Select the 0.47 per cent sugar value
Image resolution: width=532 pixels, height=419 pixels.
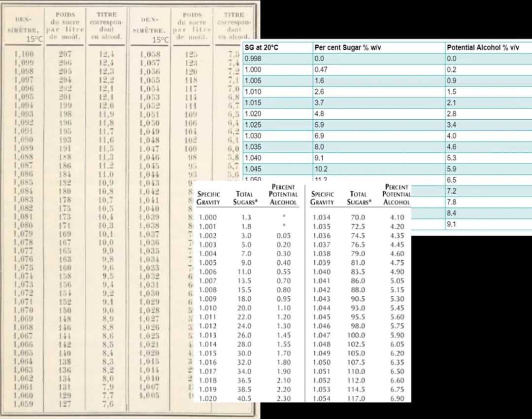(x=321, y=70)
